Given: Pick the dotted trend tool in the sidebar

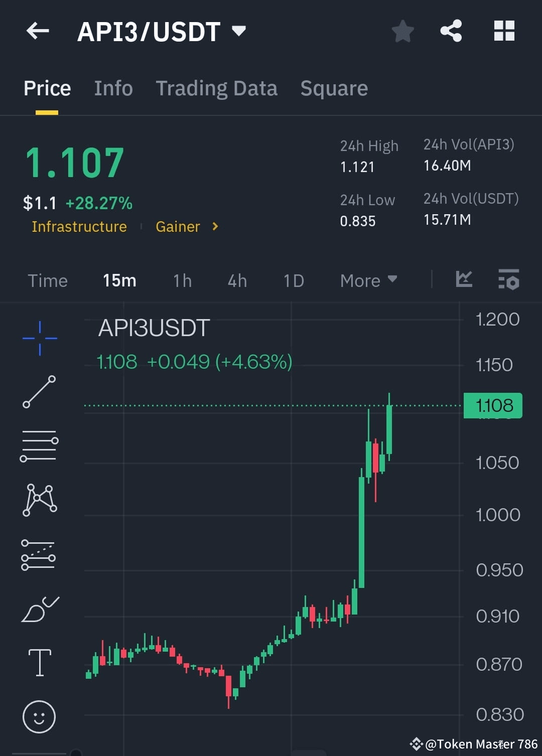Looking at the screenshot, I should (x=39, y=554).
